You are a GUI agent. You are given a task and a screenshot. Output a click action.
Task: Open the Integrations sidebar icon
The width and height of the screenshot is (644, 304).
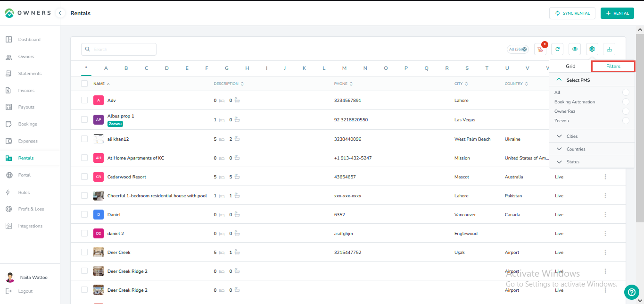pos(8,226)
